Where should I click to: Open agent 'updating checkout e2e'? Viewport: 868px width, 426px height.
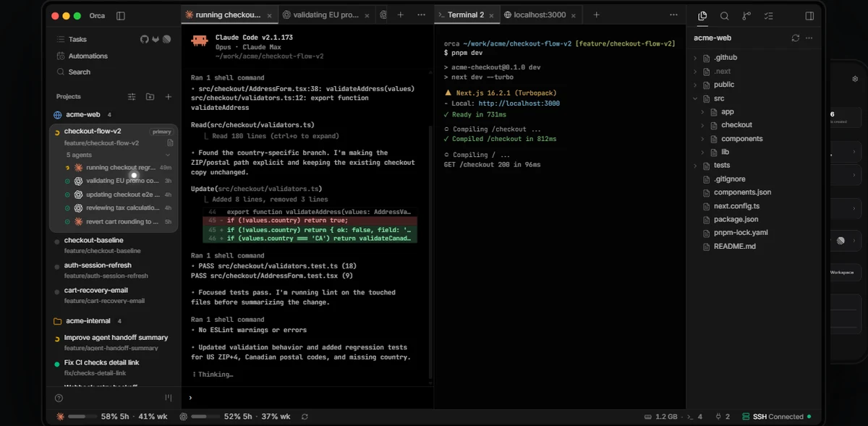pos(119,195)
